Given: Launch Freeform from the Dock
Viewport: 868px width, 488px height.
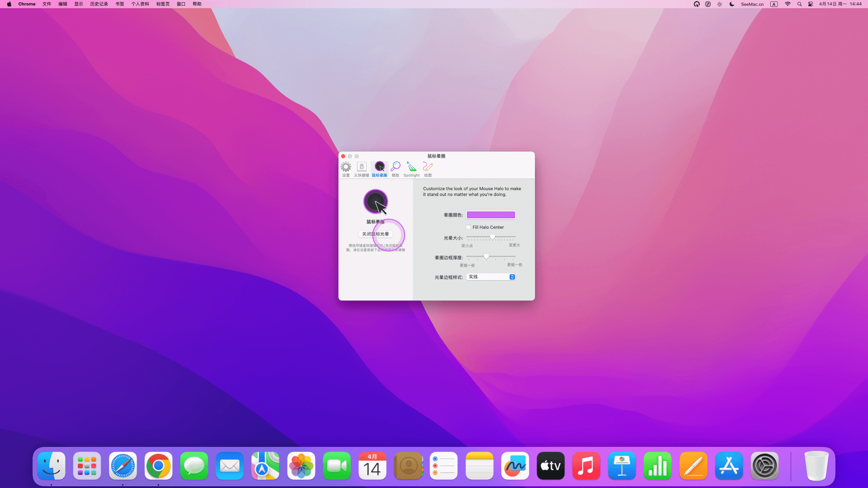Looking at the screenshot, I should (515, 466).
